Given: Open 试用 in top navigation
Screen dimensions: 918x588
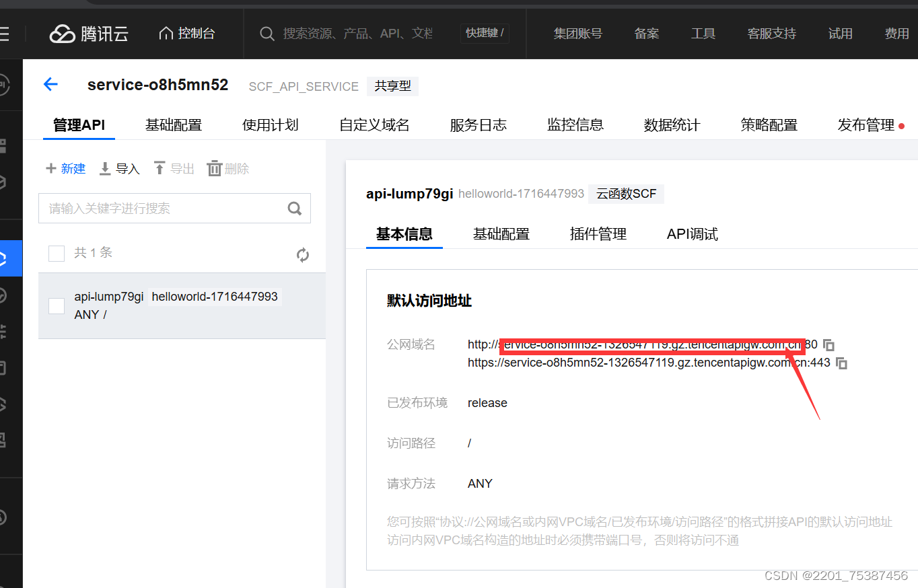Looking at the screenshot, I should (x=841, y=34).
